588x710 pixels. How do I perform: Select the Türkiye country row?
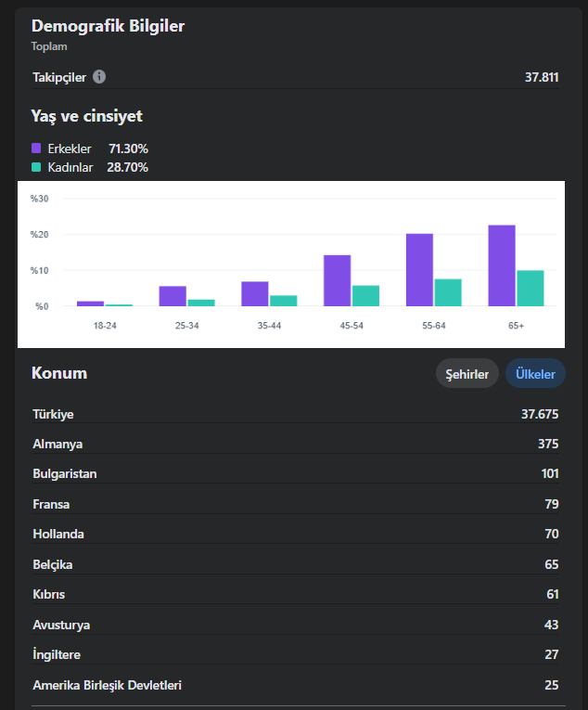(295, 414)
